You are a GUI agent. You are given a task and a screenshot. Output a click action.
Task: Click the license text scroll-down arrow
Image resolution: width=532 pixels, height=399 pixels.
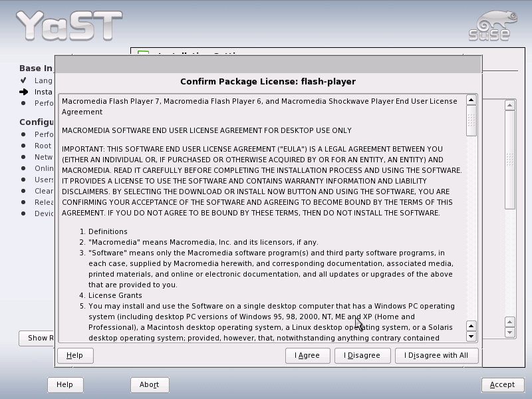tap(471, 336)
